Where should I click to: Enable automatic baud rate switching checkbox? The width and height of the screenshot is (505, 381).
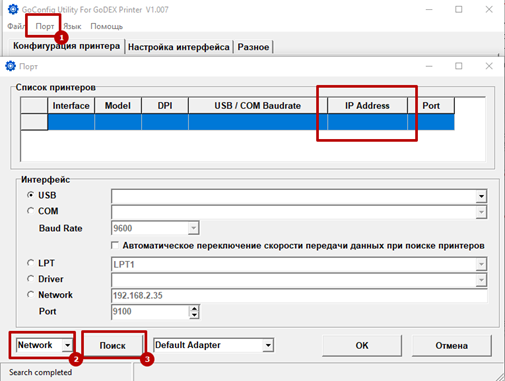coord(115,245)
